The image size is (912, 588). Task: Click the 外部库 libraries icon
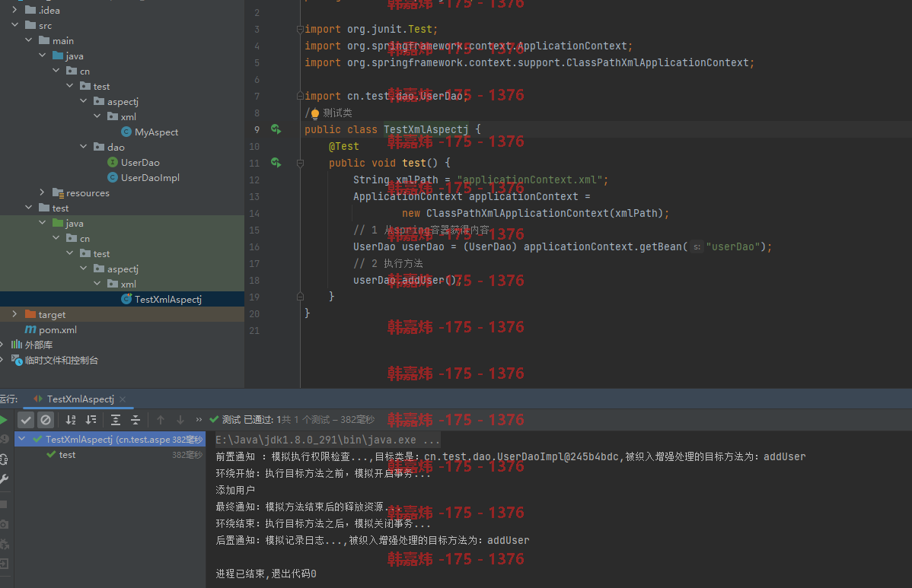coord(17,345)
